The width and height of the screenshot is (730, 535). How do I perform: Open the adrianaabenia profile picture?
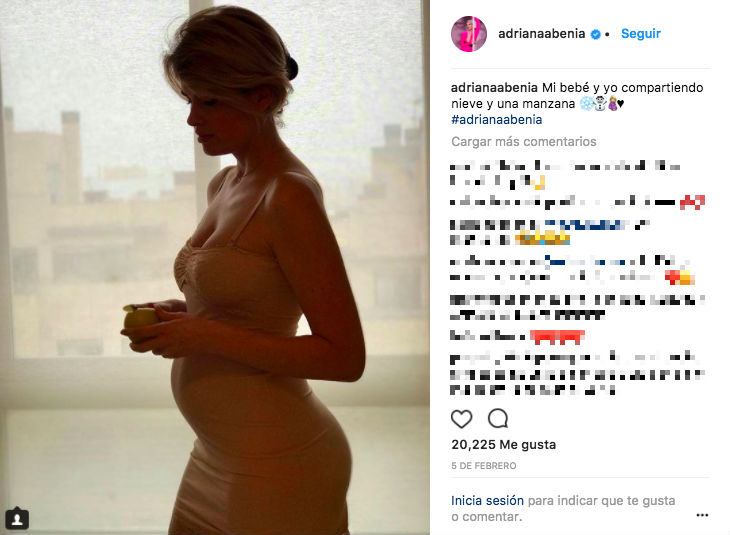tap(469, 34)
